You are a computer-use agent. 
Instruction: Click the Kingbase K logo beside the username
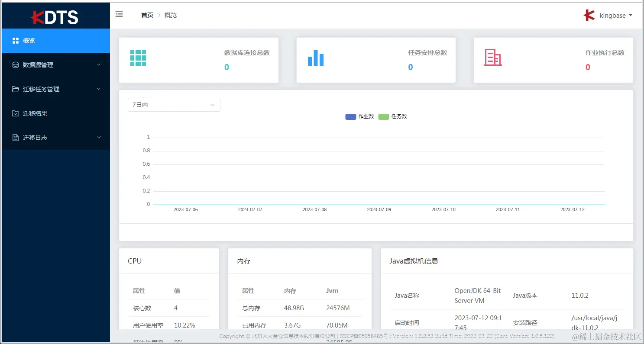tap(589, 15)
